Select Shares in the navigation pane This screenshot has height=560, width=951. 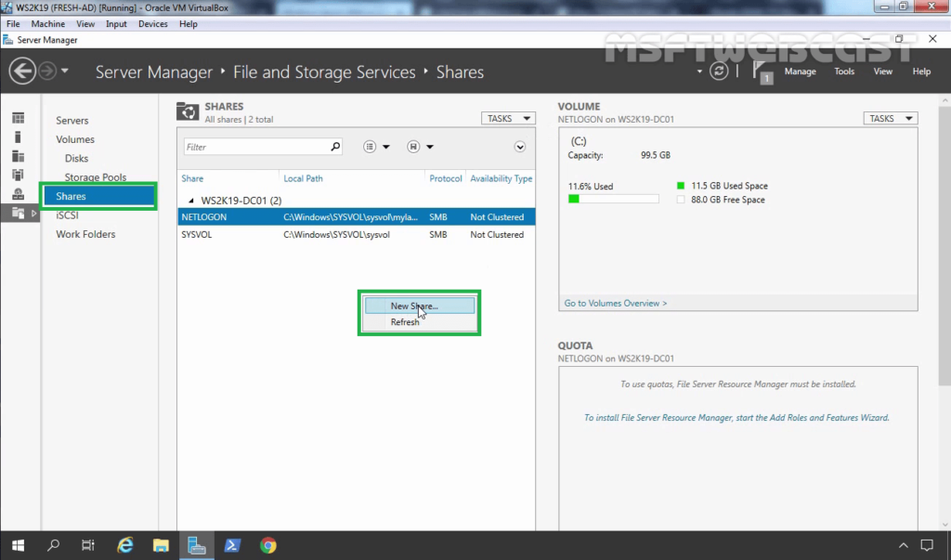pyautogui.click(x=98, y=196)
